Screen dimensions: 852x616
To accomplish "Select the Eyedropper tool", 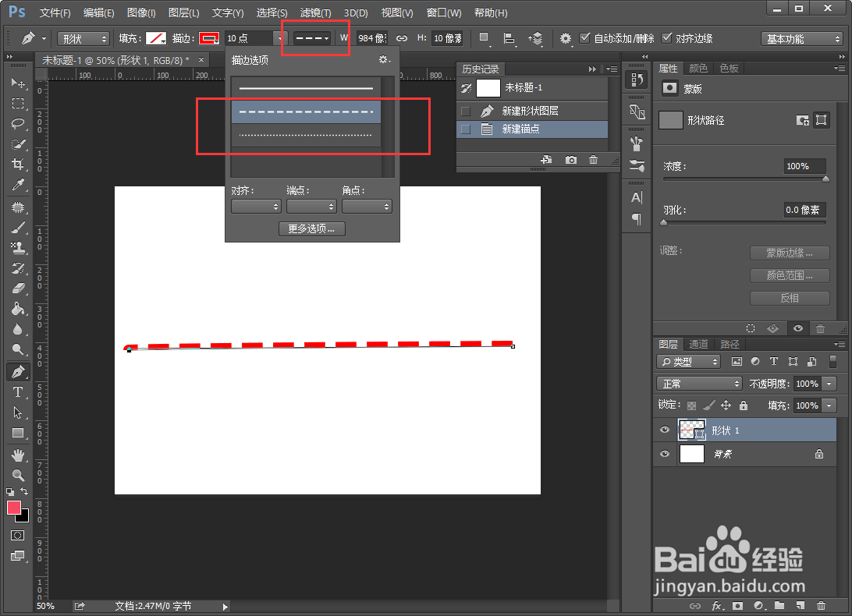I will pos(18,186).
